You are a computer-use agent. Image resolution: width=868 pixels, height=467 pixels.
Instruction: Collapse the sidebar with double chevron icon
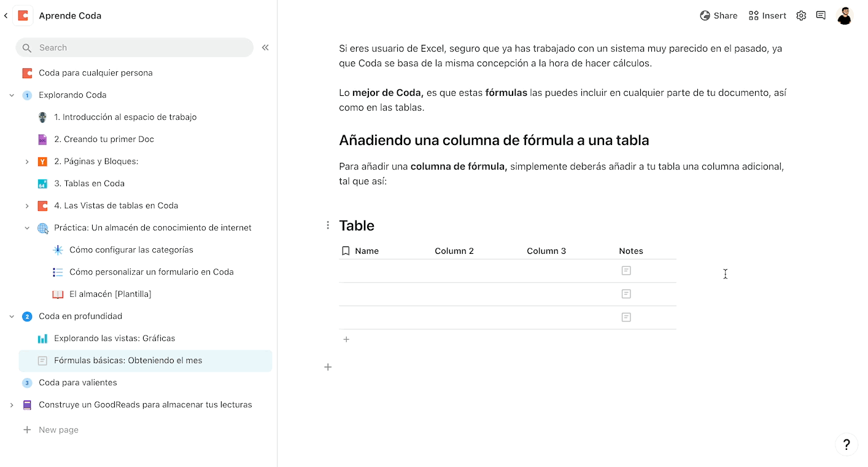tap(265, 47)
